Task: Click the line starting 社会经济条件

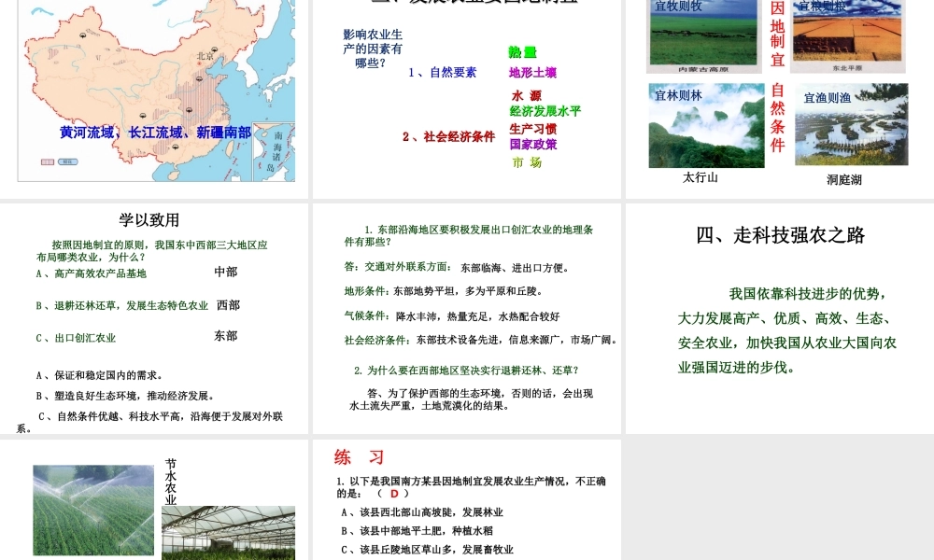Action: coord(480,340)
